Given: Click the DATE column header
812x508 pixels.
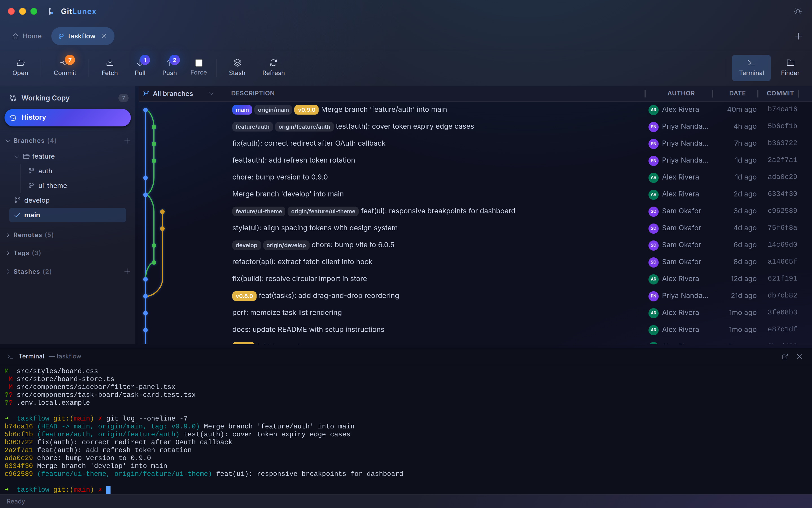Looking at the screenshot, I should point(737,93).
